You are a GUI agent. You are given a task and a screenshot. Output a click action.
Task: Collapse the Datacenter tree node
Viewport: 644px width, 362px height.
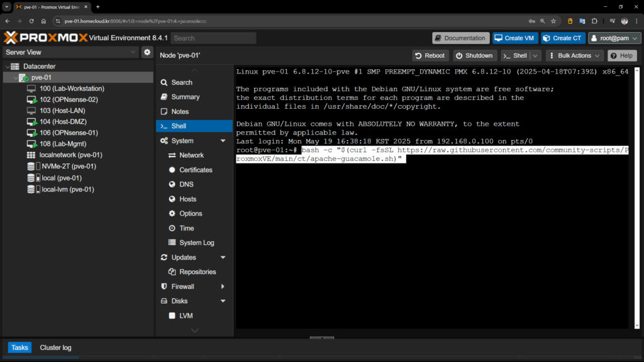click(x=7, y=66)
